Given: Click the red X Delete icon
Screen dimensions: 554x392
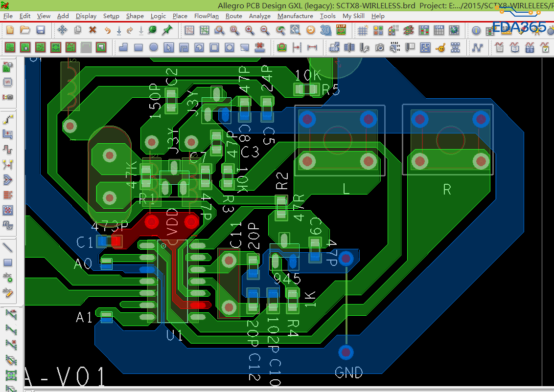Looking at the screenshot, I should tap(92, 30).
